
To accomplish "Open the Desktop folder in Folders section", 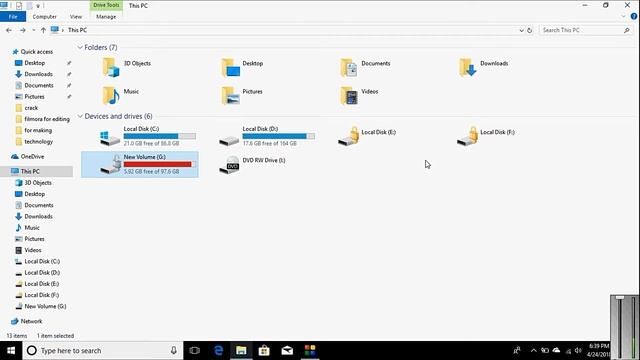I will click(230, 67).
